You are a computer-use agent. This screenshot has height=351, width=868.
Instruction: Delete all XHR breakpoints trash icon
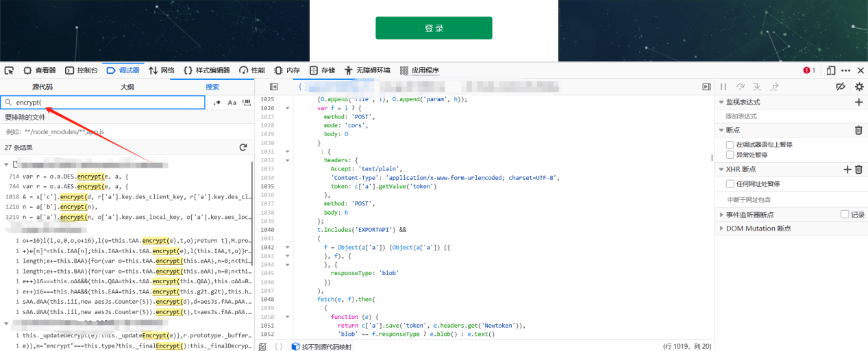pyautogui.click(x=858, y=169)
